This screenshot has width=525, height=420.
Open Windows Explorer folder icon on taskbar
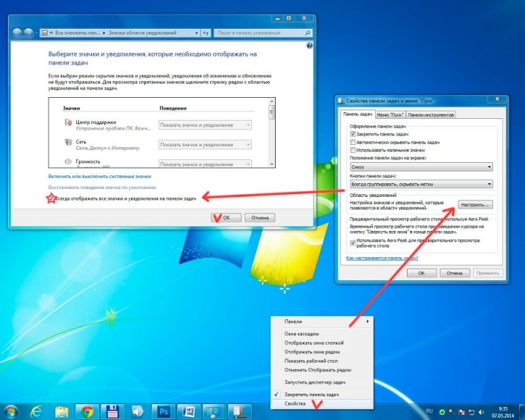tap(62, 411)
